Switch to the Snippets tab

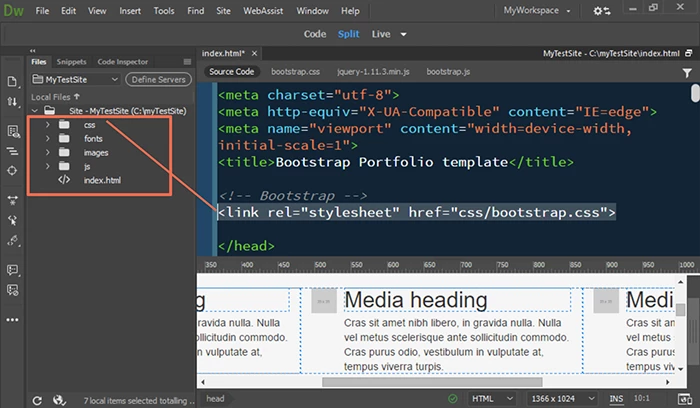coord(71,62)
